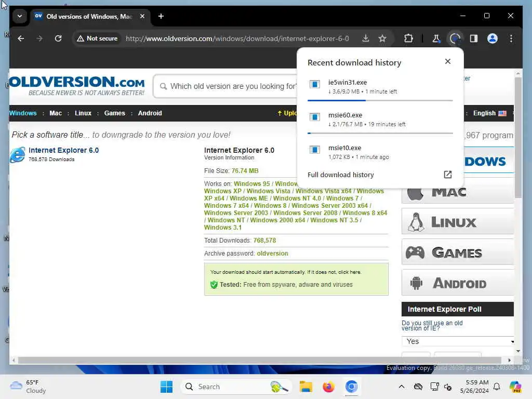Click the OLDVERSION.COM logo
Viewport: 532px width, 399px height.
[77, 86]
